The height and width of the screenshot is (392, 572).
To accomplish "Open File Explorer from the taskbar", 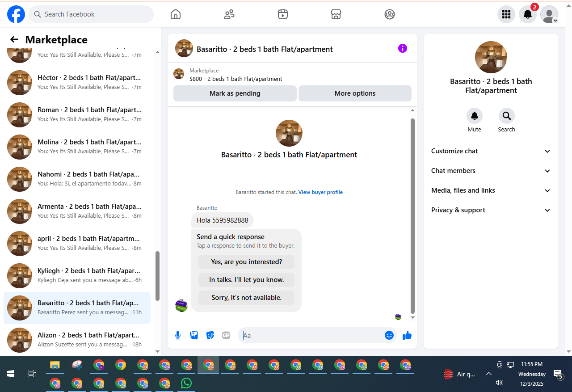I will click(x=55, y=365).
